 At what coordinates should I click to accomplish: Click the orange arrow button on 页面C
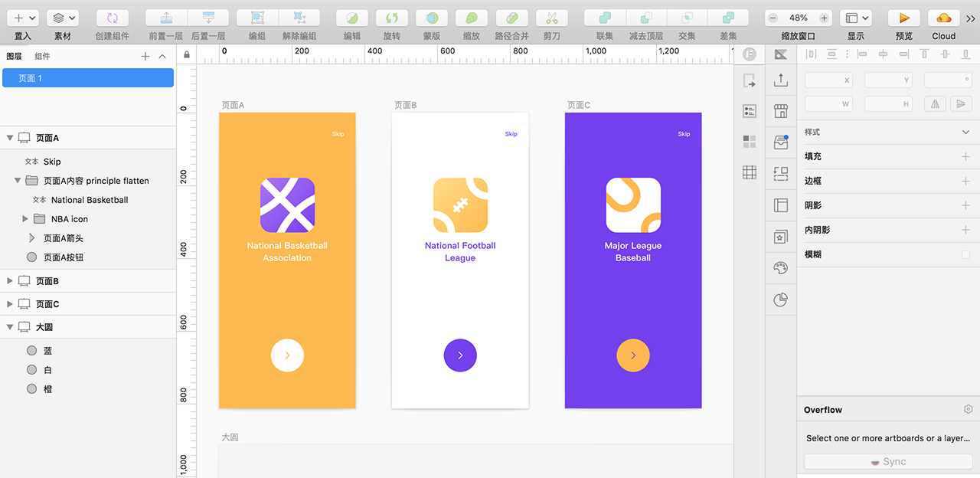pos(633,355)
